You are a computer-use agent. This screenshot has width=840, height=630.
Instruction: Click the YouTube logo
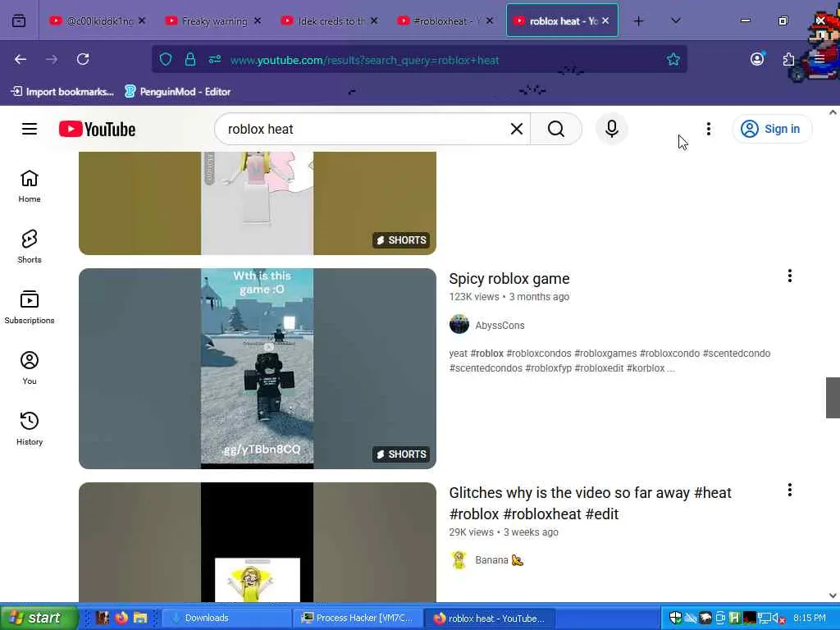[x=97, y=129]
